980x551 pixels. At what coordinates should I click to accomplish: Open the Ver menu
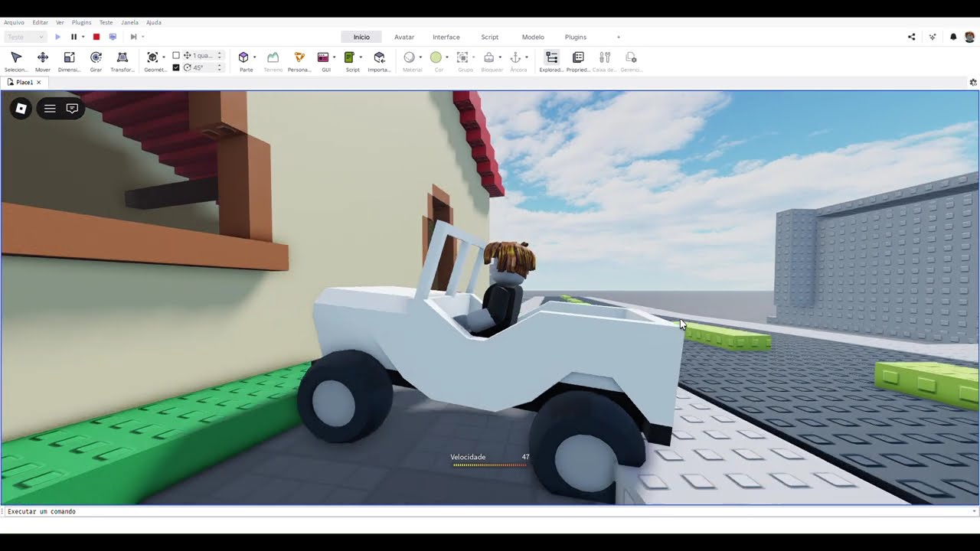click(x=60, y=22)
